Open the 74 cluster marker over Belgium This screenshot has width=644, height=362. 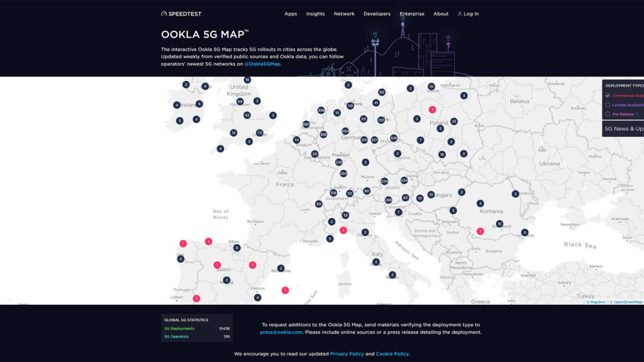tap(297, 140)
